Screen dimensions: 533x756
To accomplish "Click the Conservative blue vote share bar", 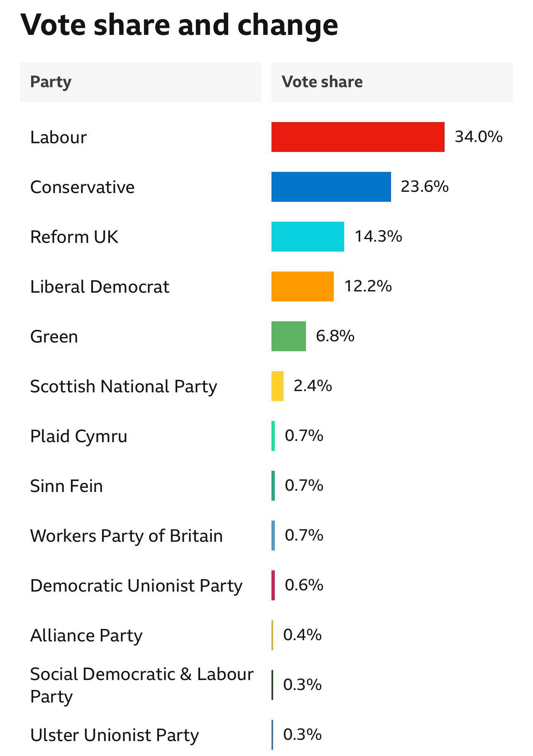I will click(x=331, y=187).
